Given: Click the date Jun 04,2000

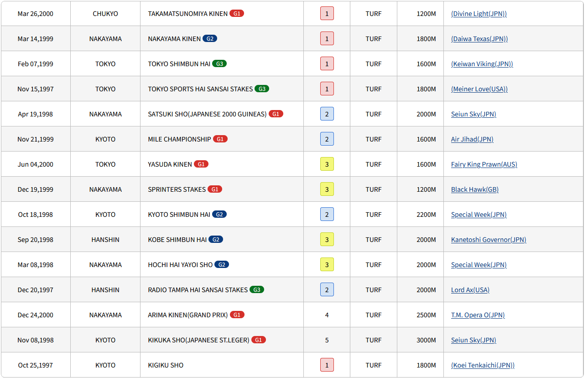Looking at the screenshot, I should tap(36, 164).
